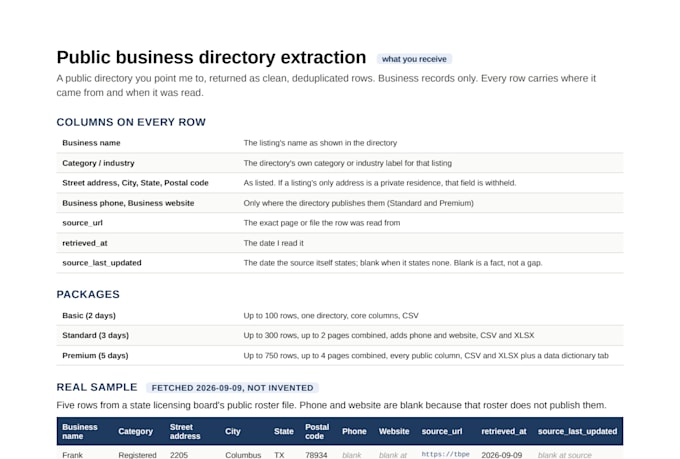680x459 pixels.
Task: Click the '78934' postal code cell
Action: [316, 455]
